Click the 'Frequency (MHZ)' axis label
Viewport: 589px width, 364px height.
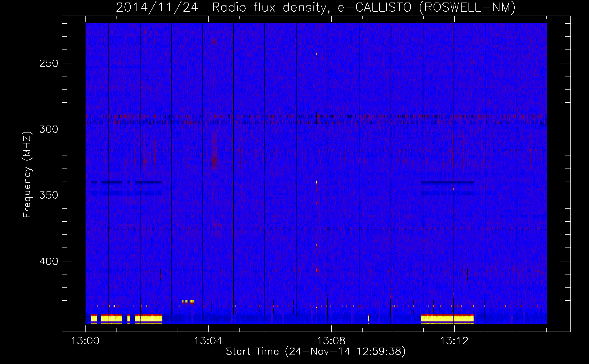[x=27, y=174]
